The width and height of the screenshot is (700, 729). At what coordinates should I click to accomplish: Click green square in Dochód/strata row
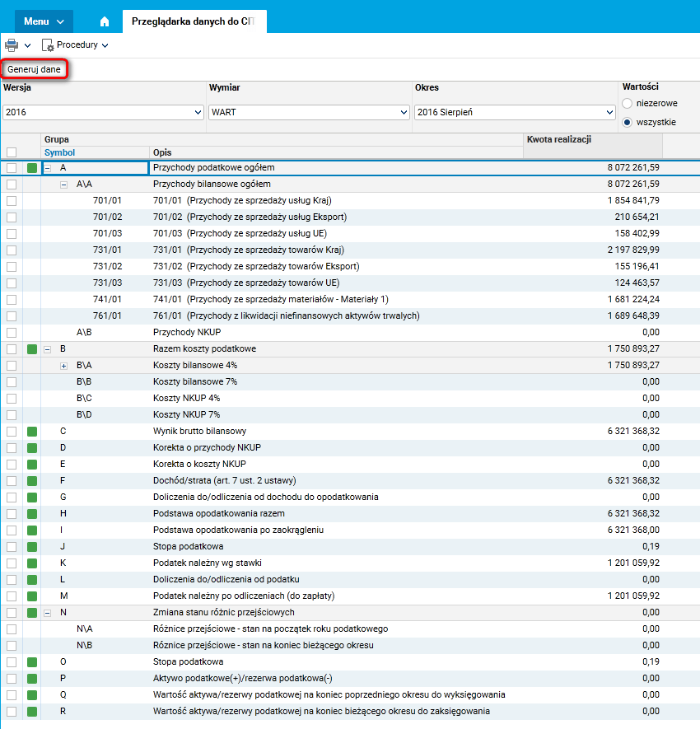[32, 481]
